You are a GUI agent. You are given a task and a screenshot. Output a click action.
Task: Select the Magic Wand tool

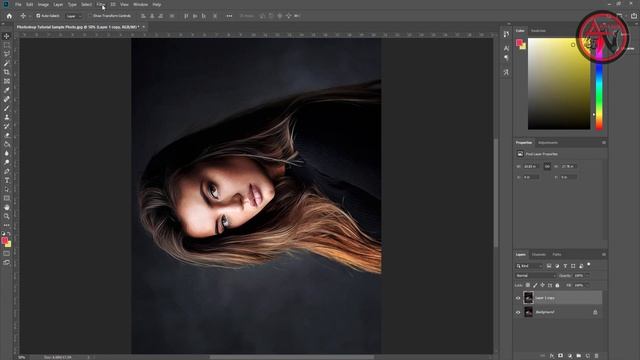7,63
